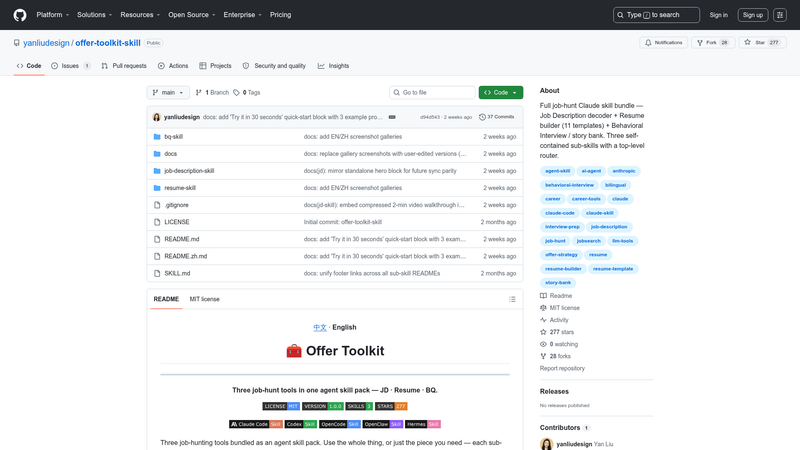Click the Claude Code Skill badge
This screenshot has width=800, height=450.
coord(256,424)
